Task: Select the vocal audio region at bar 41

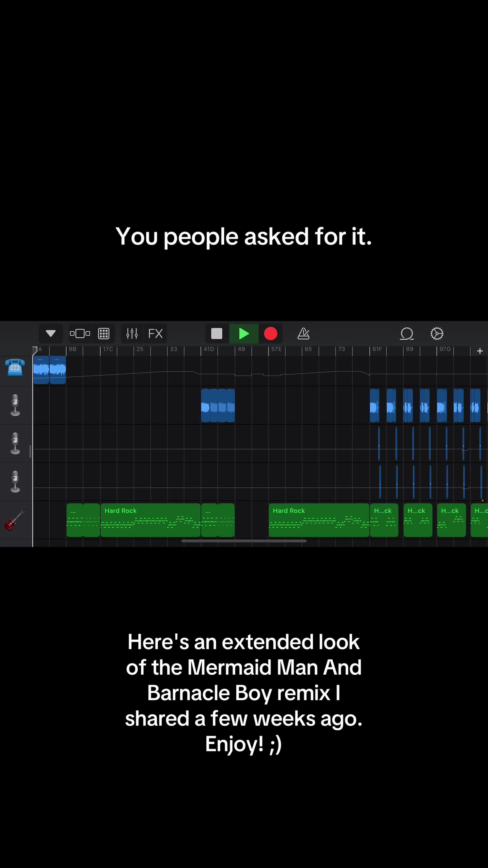Action: pyautogui.click(x=218, y=405)
